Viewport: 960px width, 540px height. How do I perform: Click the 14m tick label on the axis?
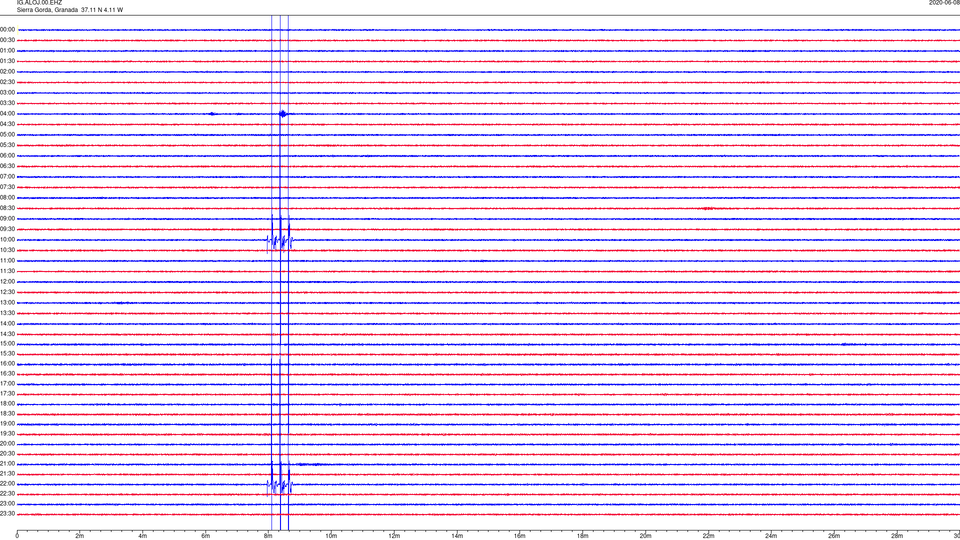(x=457, y=536)
